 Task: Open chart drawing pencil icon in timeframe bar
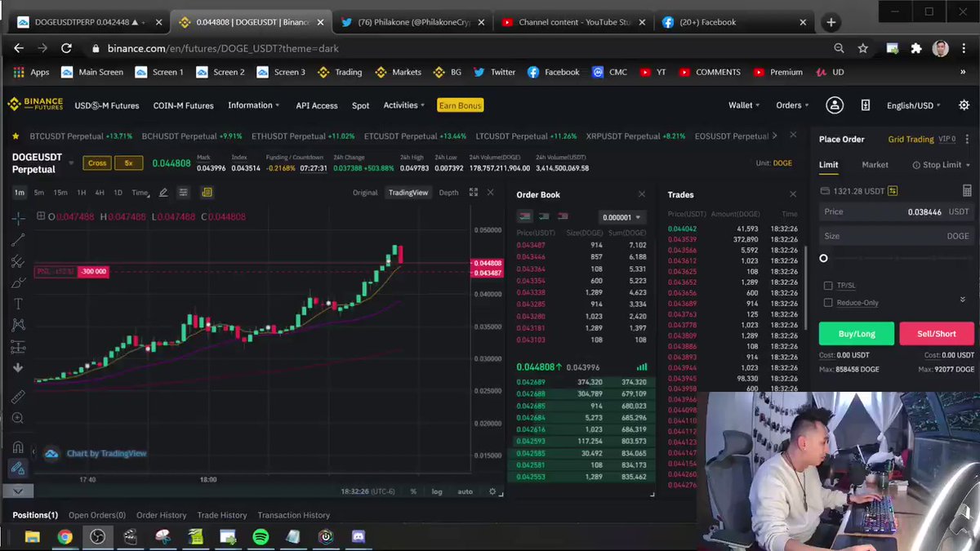tap(163, 193)
